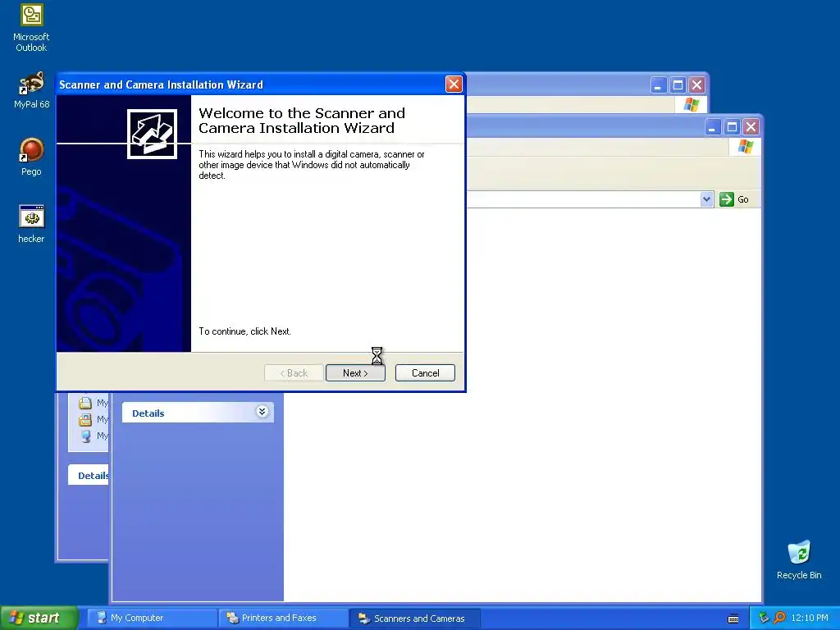Click the Windows flag logo in the front Explorer window

(x=745, y=147)
